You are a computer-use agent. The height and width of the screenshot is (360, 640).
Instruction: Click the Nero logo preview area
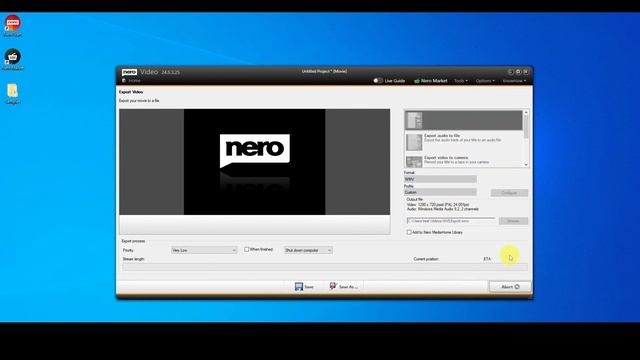pos(255,162)
